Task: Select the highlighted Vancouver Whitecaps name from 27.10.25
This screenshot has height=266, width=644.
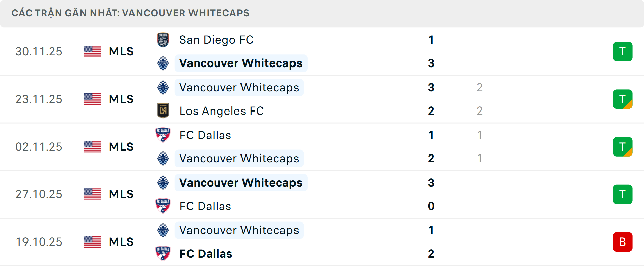Action: 240,183
